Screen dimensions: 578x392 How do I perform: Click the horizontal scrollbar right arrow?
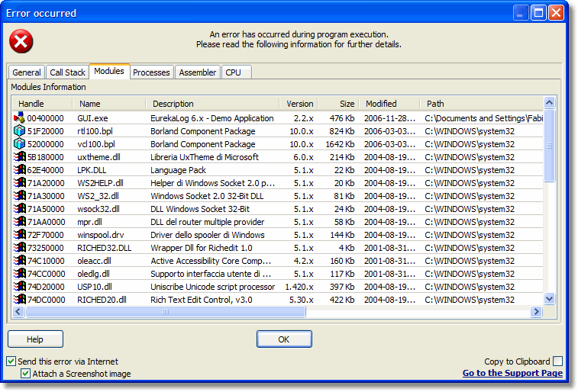coord(536,312)
